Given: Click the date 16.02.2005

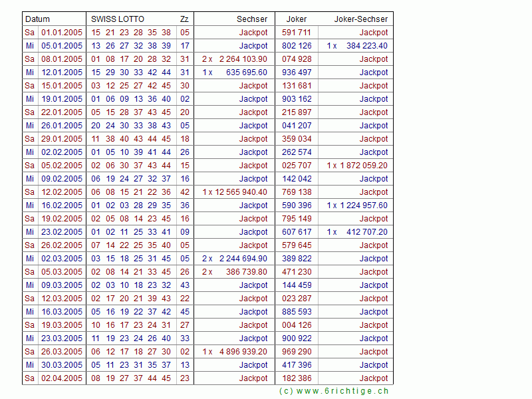Looking at the screenshot, I should click(62, 205).
